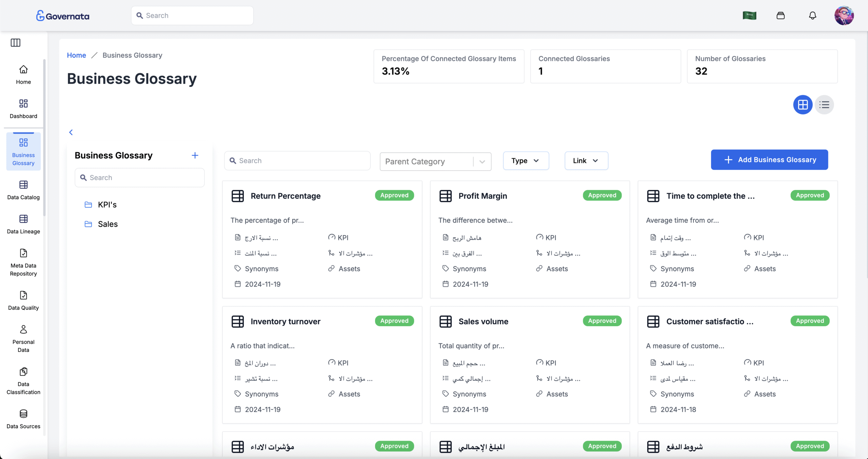Click description 'A ratio that indicat...'
868x459 pixels.
262,346
